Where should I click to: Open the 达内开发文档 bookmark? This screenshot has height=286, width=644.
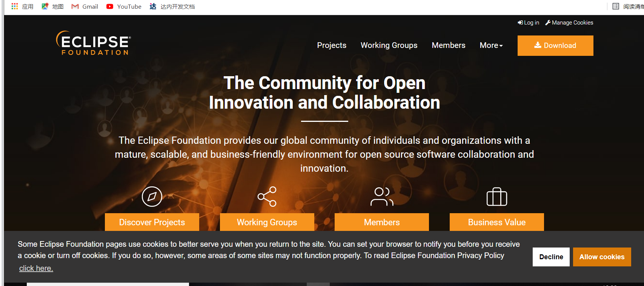point(172,6)
